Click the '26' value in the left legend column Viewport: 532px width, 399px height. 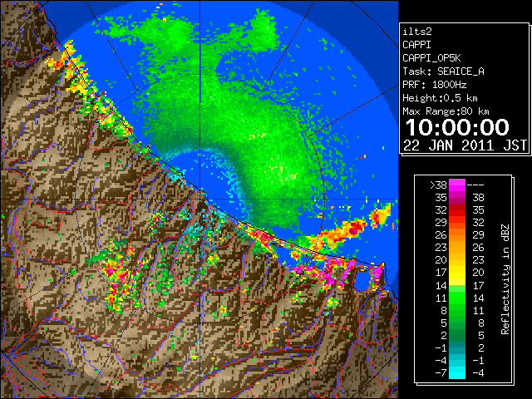click(x=441, y=234)
